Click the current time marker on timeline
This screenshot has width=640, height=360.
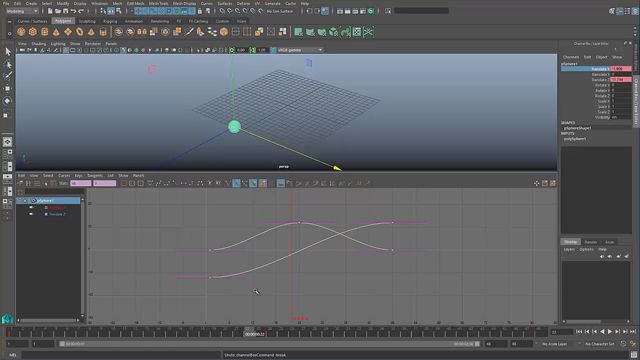tap(254, 332)
